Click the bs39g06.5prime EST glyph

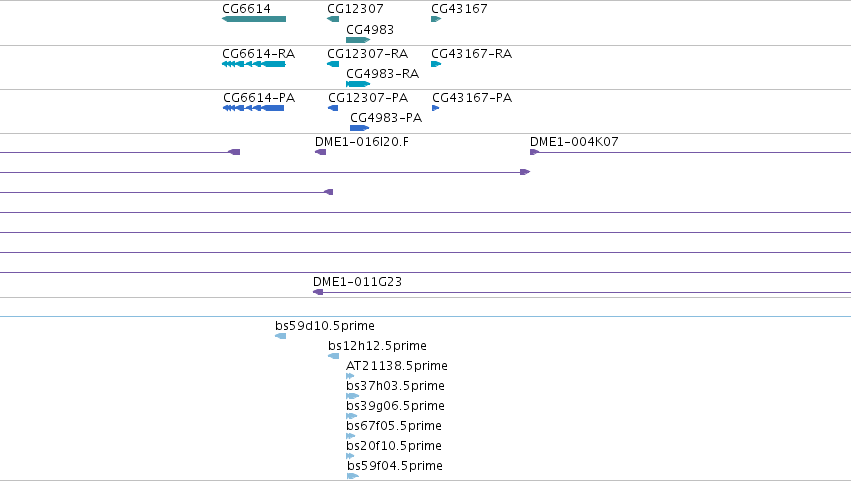[x=352, y=416]
